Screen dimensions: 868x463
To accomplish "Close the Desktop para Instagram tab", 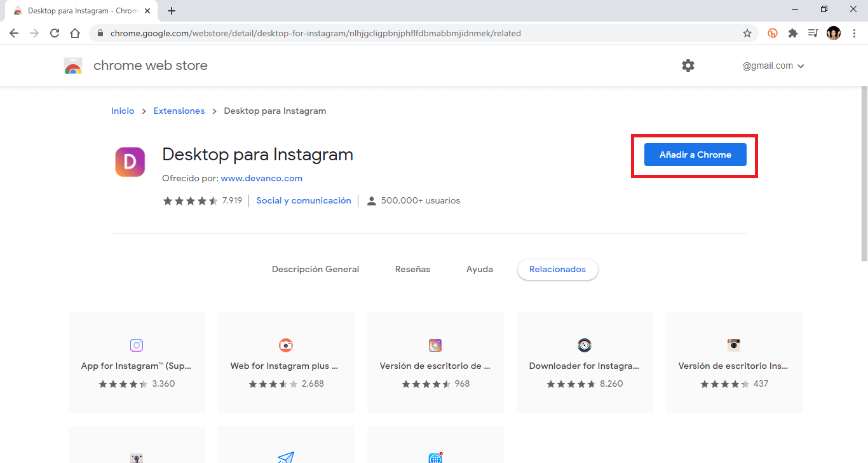I will 147,11.
